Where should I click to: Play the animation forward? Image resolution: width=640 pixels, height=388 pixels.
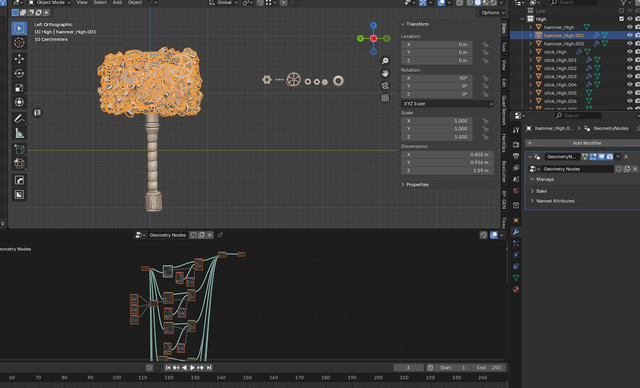coord(192,368)
